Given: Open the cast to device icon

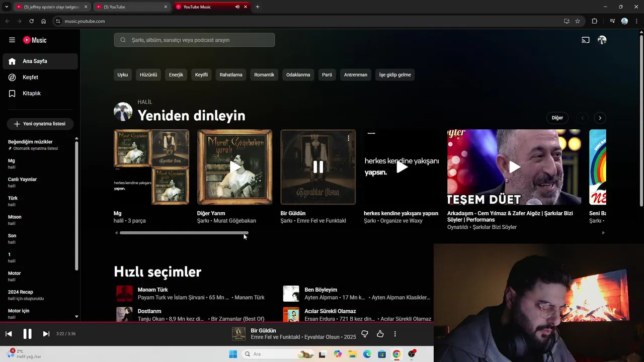Looking at the screenshot, I should 586,40.
